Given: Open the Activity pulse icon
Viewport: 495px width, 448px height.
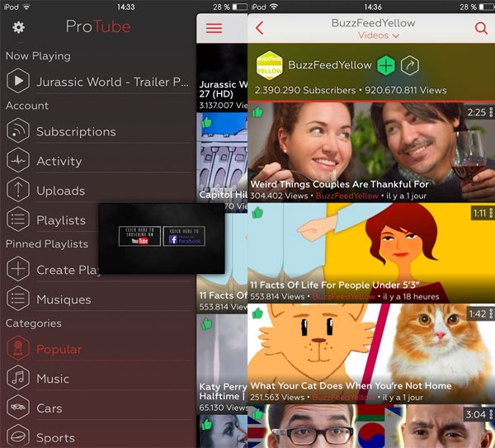Looking at the screenshot, I should 18,160.
